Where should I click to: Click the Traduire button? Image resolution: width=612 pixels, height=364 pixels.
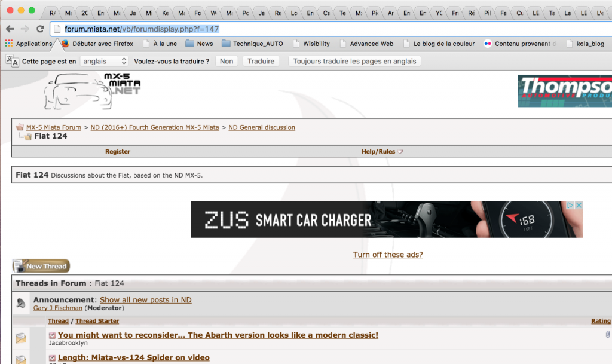point(261,61)
